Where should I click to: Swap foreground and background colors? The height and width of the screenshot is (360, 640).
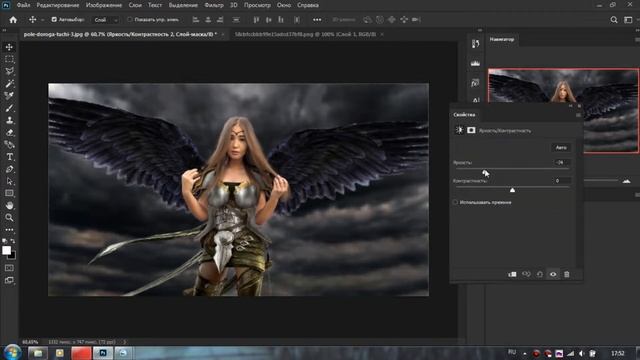pos(13,241)
